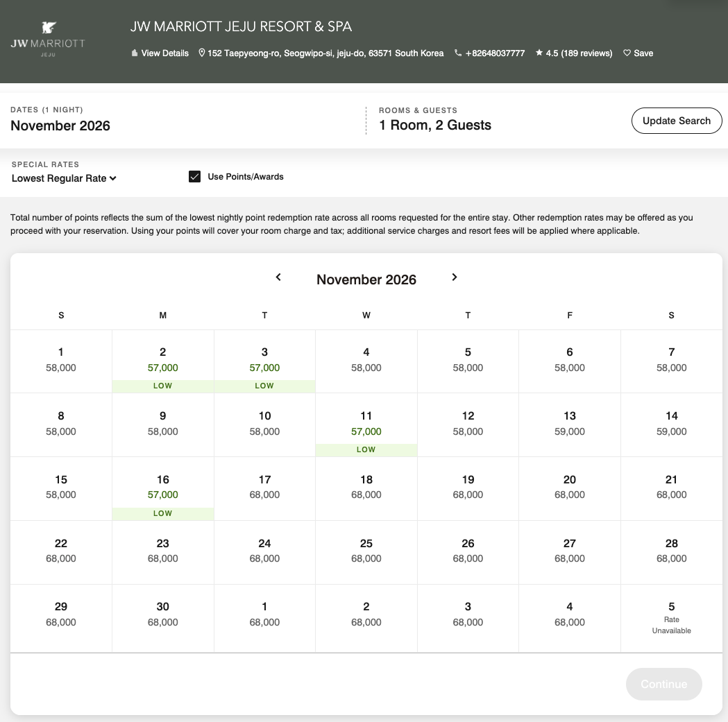Select November 21 date cell
This screenshot has height=722, width=728.
(x=671, y=488)
